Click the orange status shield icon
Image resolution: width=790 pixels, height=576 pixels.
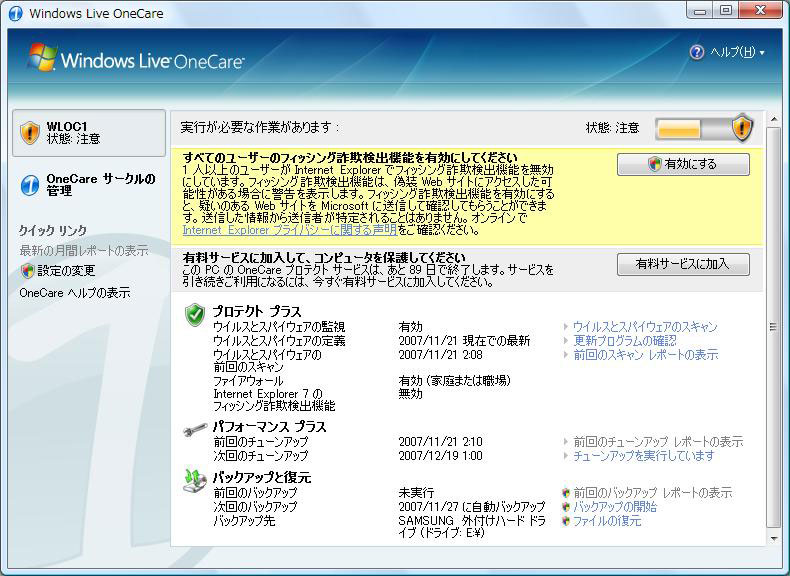click(742, 127)
